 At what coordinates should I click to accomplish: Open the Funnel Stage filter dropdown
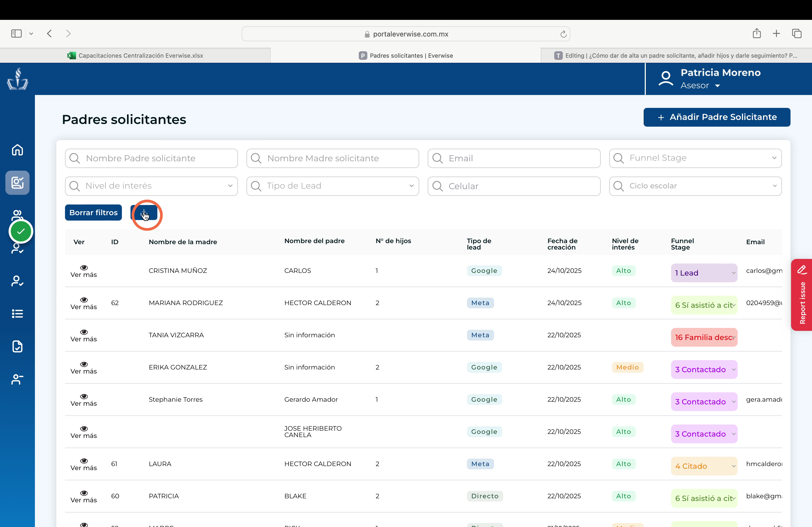coord(695,158)
